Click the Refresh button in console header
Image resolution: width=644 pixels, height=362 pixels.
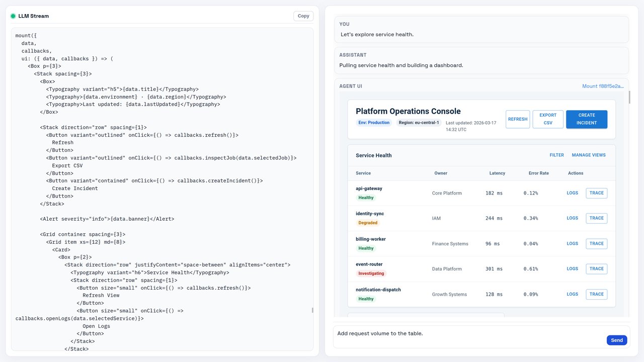[518, 119]
